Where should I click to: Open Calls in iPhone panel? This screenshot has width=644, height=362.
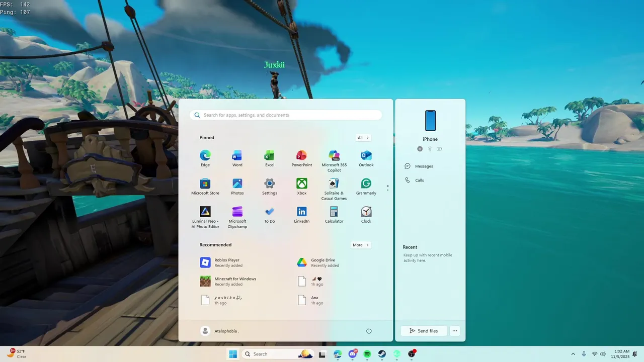[415, 180]
